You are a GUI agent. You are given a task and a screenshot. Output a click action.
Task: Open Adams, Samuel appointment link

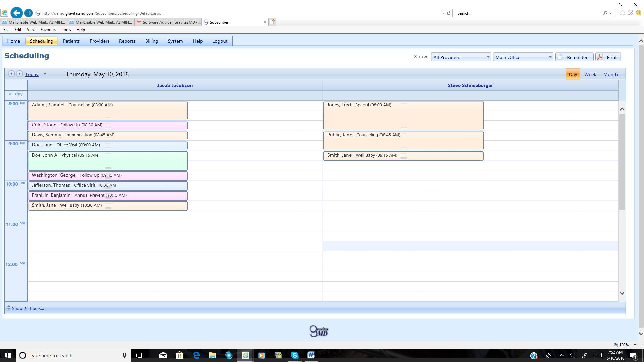pyautogui.click(x=48, y=105)
